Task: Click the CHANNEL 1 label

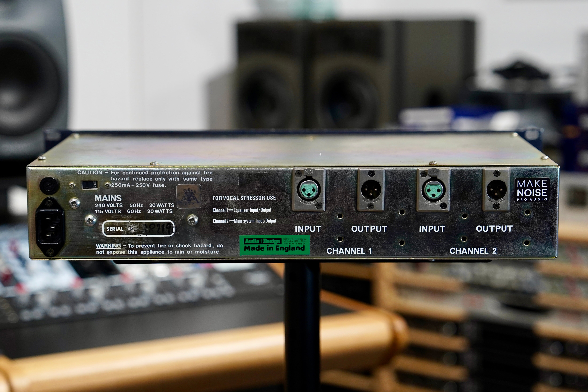Action: 349,251
